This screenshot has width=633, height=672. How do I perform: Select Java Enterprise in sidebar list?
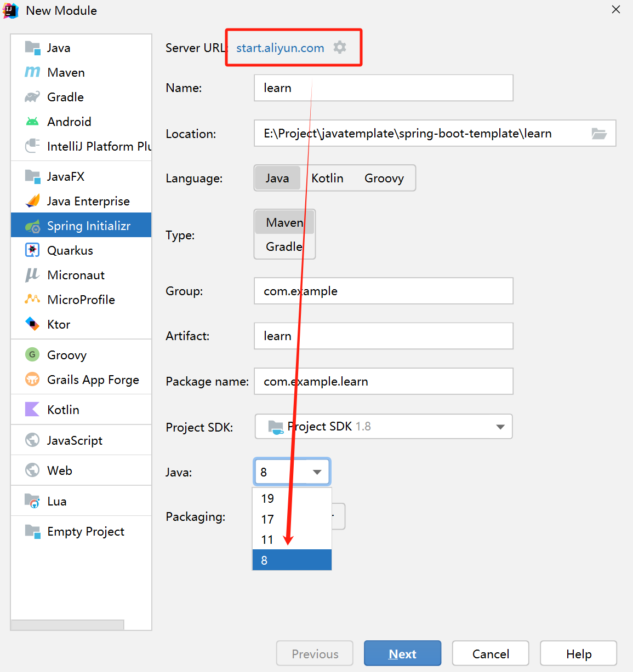81,201
